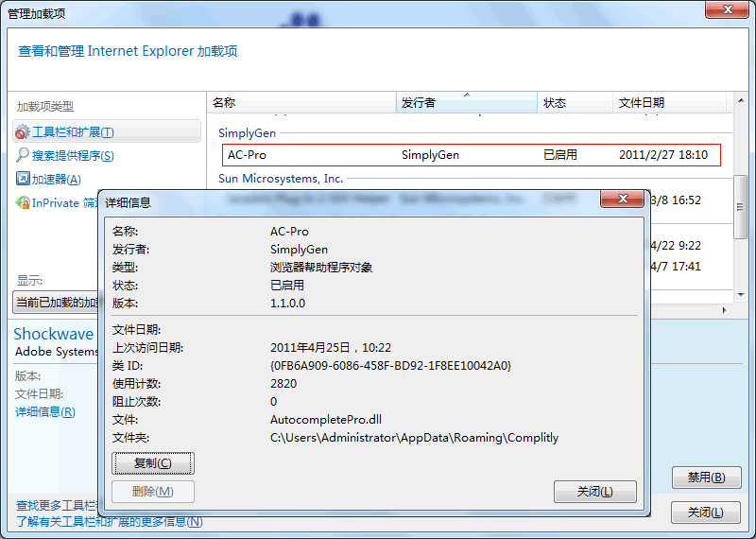
Task: Click the Accelerators arrow icon
Action: [x=22, y=179]
